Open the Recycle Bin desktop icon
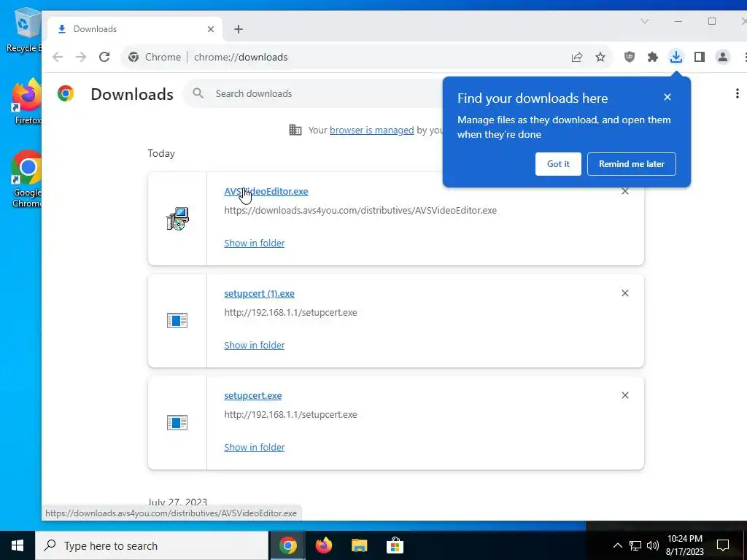The height and width of the screenshot is (560, 747). point(24,31)
